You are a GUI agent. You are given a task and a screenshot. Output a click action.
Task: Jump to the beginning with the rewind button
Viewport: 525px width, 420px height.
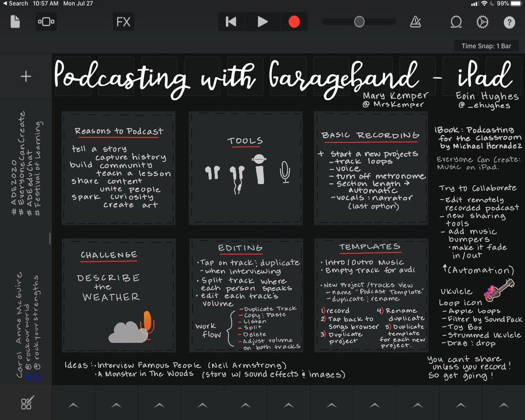point(232,21)
